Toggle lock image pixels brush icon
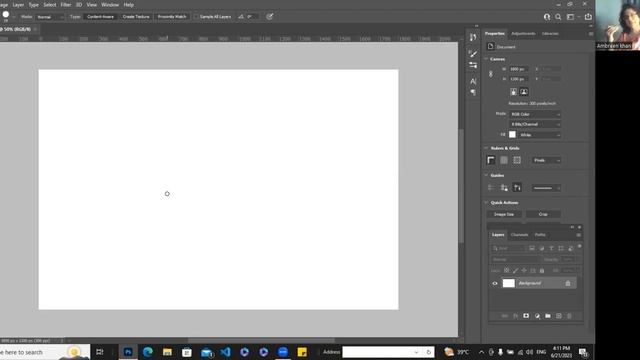Image resolution: width=640 pixels, height=360 pixels. point(515,270)
